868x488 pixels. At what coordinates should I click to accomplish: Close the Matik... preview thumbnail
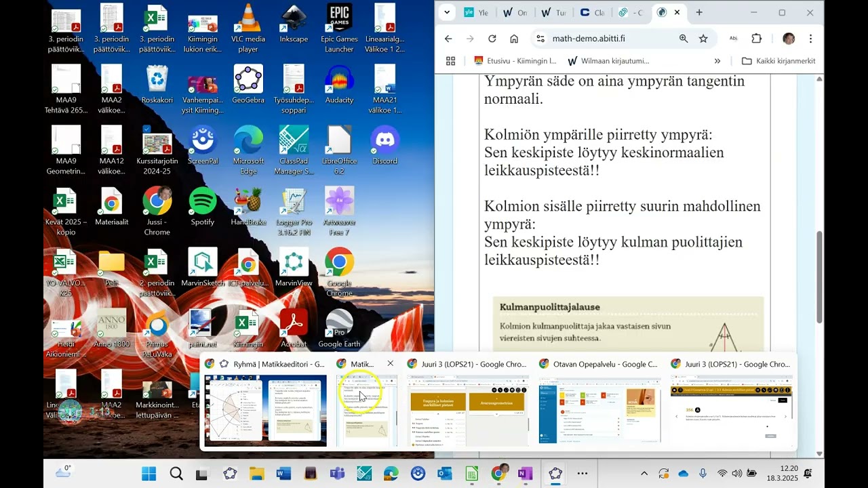390,364
